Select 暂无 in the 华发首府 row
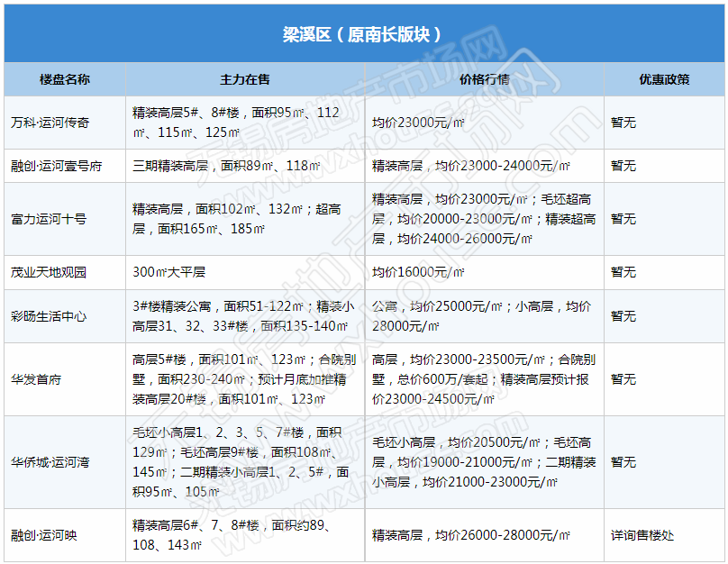This screenshot has width=728, height=564. [x=623, y=379]
